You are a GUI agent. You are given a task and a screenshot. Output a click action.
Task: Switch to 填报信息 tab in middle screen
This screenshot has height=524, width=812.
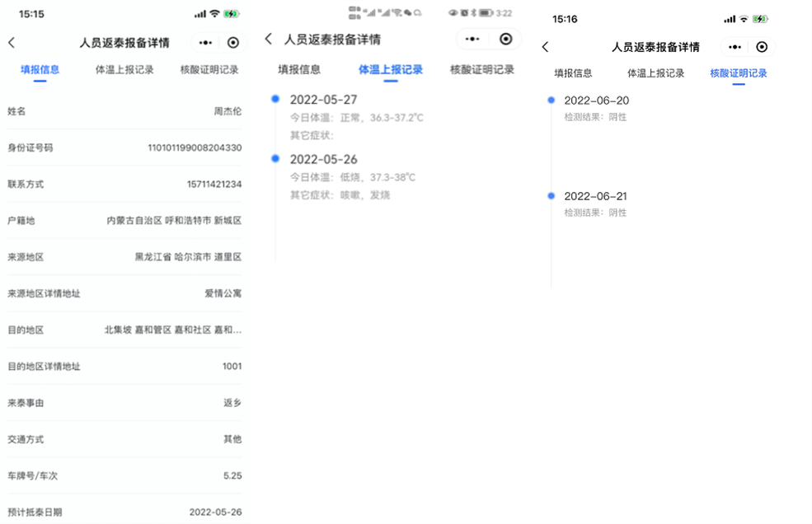tap(299, 69)
